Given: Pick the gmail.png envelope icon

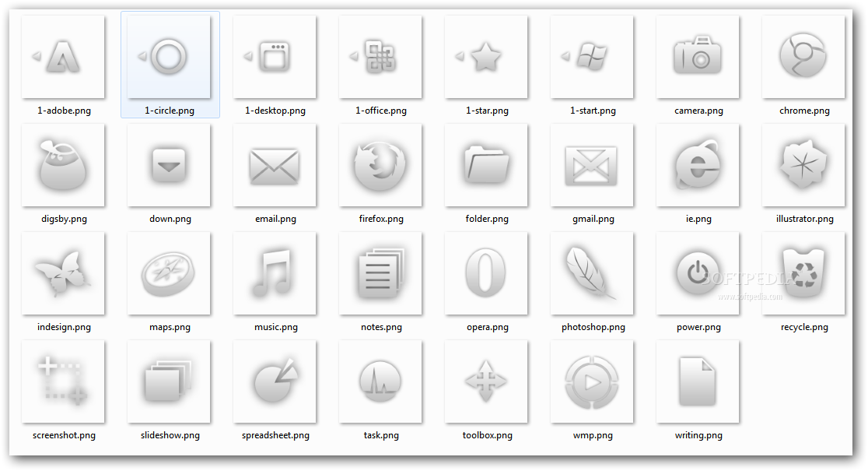Looking at the screenshot, I should click(592, 165).
